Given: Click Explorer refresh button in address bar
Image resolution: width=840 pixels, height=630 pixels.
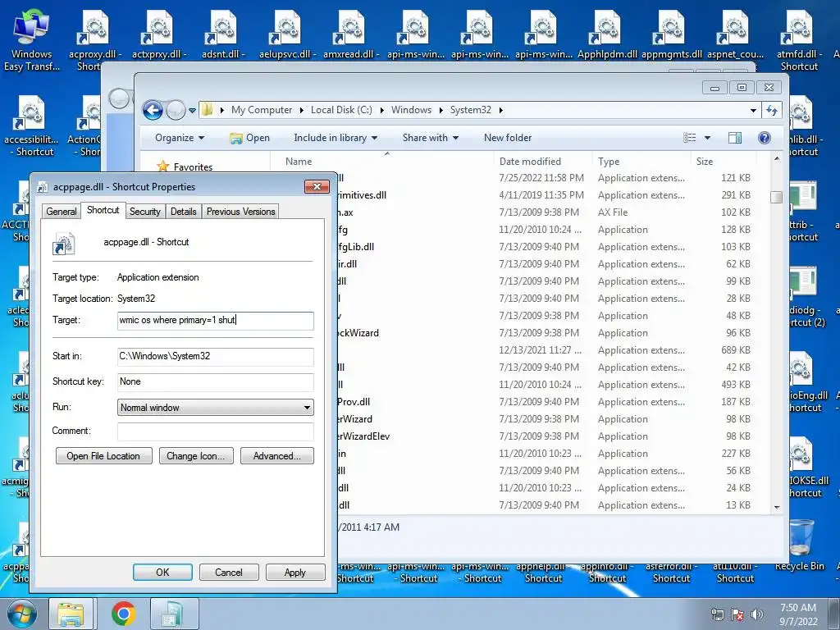Looking at the screenshot, I should click(x=771, y=111).
